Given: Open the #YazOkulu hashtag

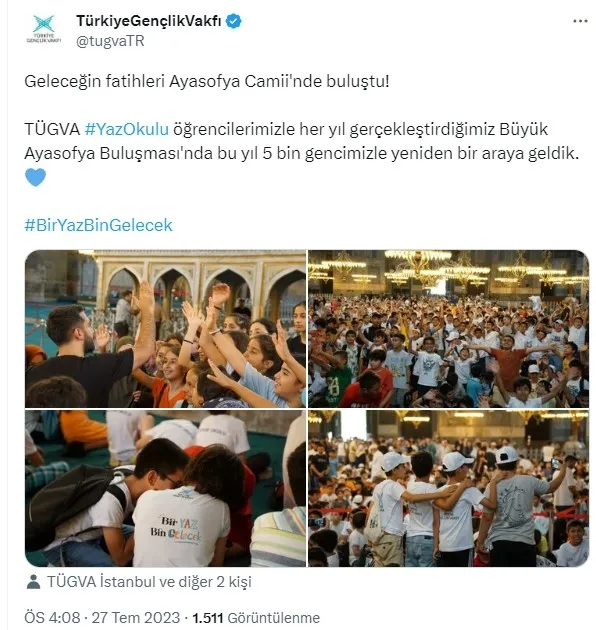Looking at the screenshot, I should pos(127,129).
